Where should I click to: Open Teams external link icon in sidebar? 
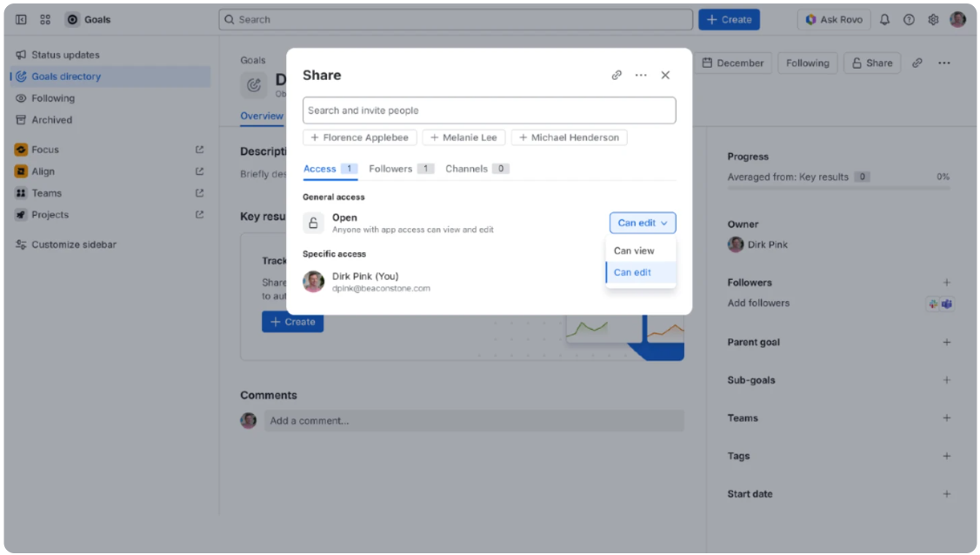click(x=199, y=193)
